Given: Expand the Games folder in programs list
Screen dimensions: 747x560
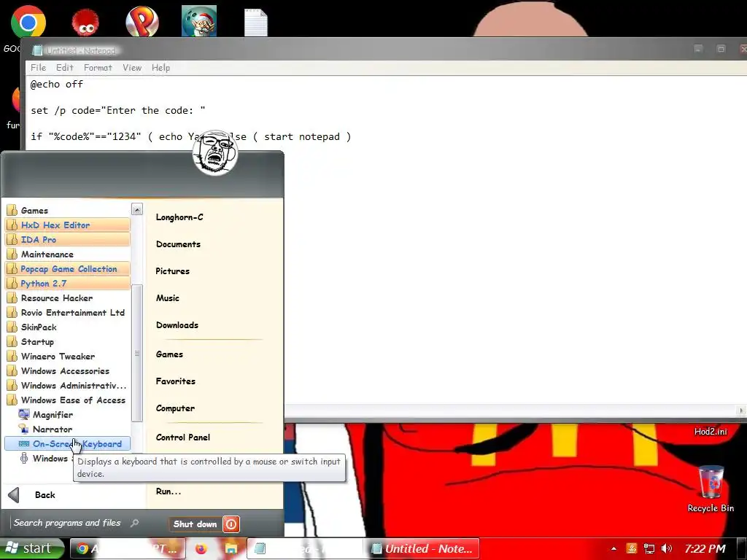Looking at the screenshot, I should tap(67, 211).
